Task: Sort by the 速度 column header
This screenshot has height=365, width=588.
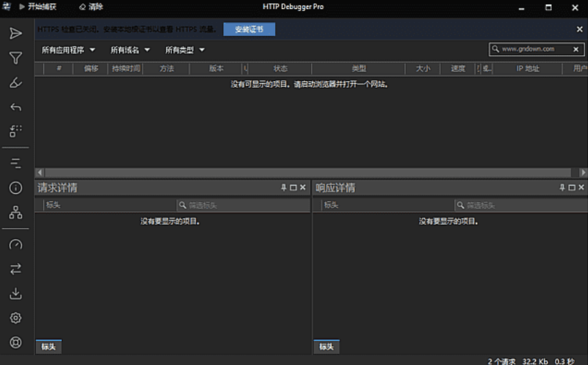Action: [457, 69]
